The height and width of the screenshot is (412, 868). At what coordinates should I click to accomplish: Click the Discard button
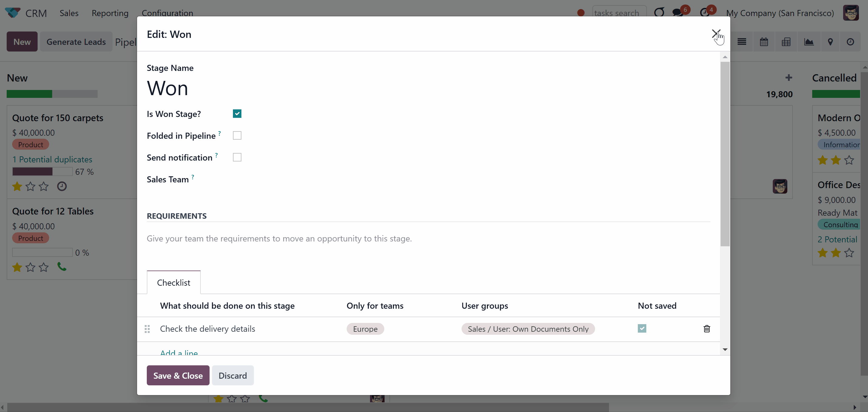click(x=233, y=375)
